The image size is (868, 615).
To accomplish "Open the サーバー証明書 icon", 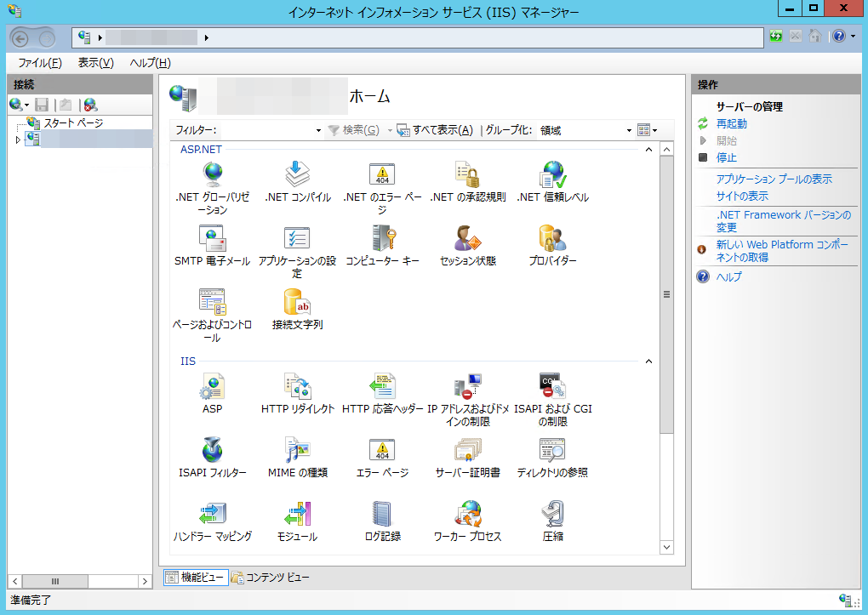I will (x=467, y=451).
